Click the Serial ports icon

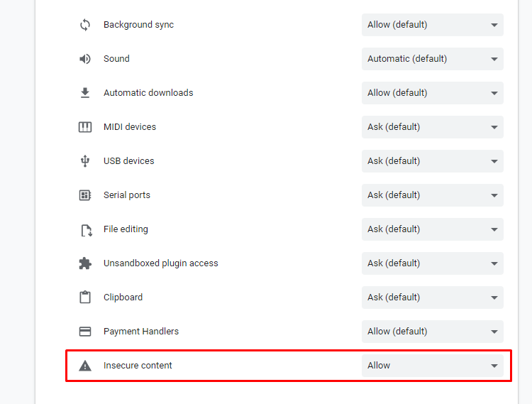click(85, 195)
